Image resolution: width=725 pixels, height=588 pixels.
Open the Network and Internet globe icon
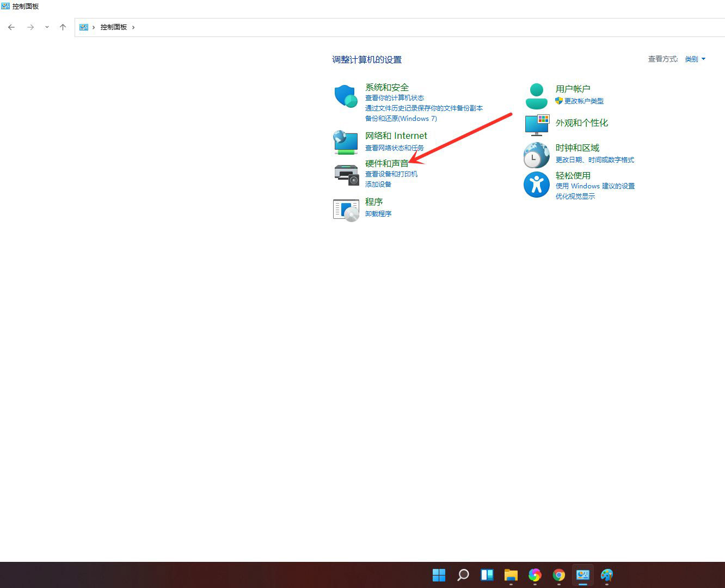[346, 143]
